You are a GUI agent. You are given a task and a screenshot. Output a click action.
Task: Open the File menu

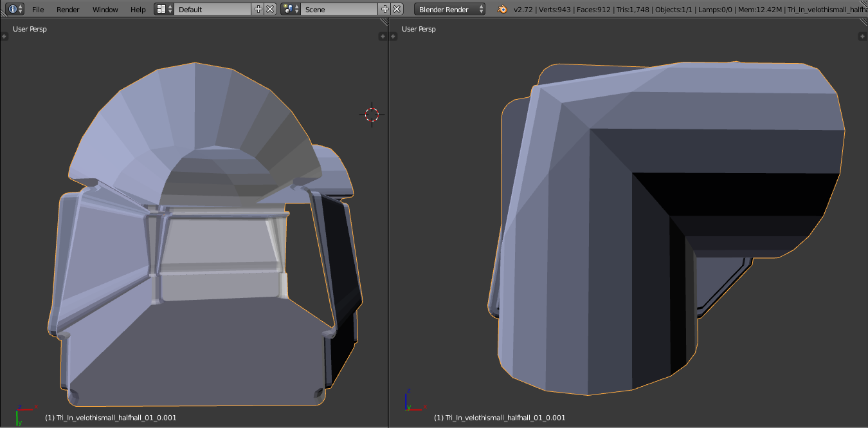click(38, 10)
